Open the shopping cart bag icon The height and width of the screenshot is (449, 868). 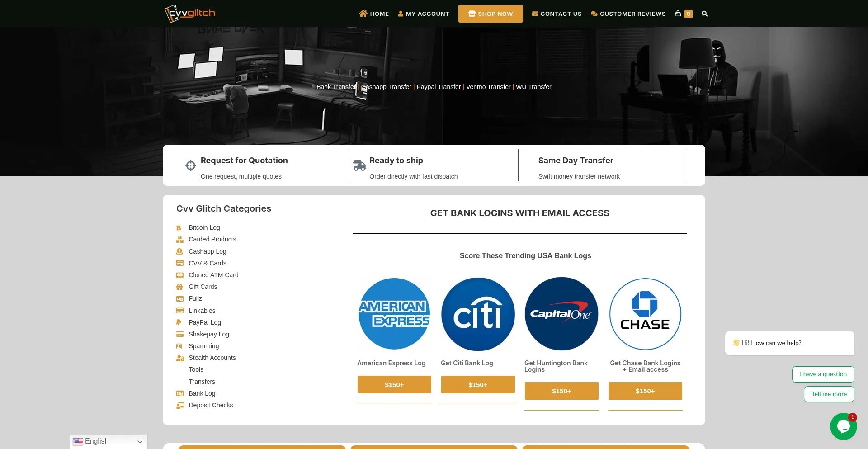[x=678, y=14]
